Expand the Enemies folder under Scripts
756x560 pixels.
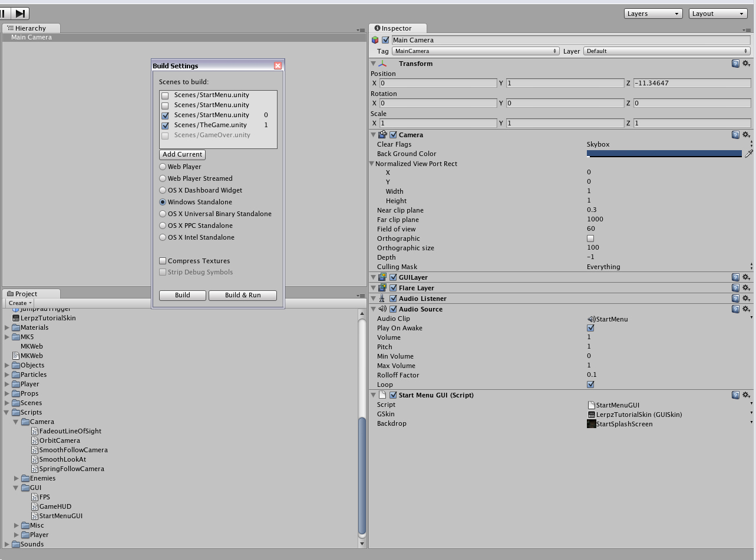coord(16,478)
